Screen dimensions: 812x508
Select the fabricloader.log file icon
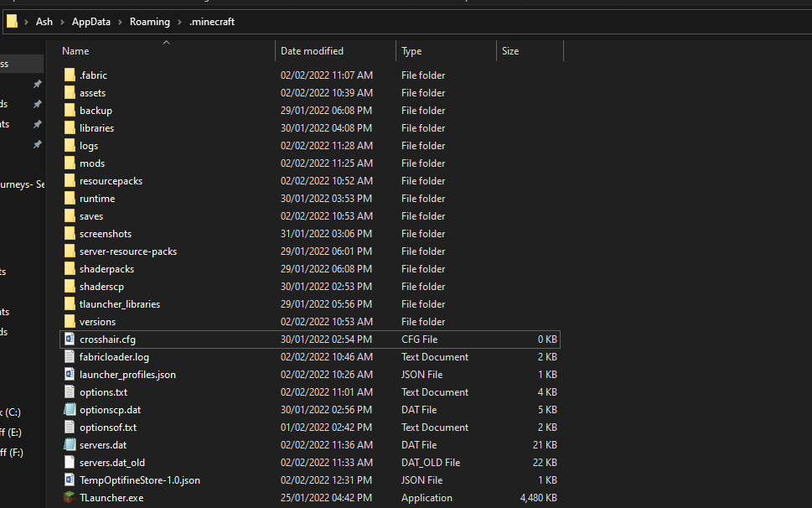pos(70,357)
